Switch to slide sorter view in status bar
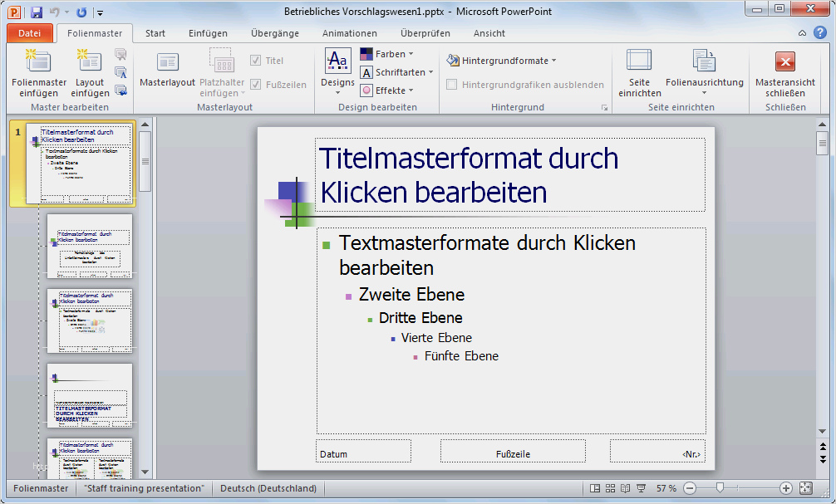The width and height of the screenshot is (836, 504). click(x=610, y=488)
